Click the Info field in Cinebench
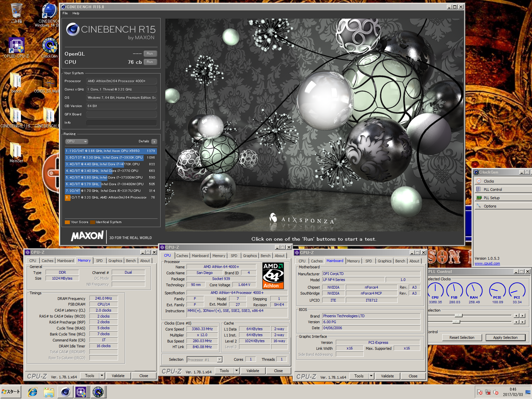532x399 pixels. point(121,123)
